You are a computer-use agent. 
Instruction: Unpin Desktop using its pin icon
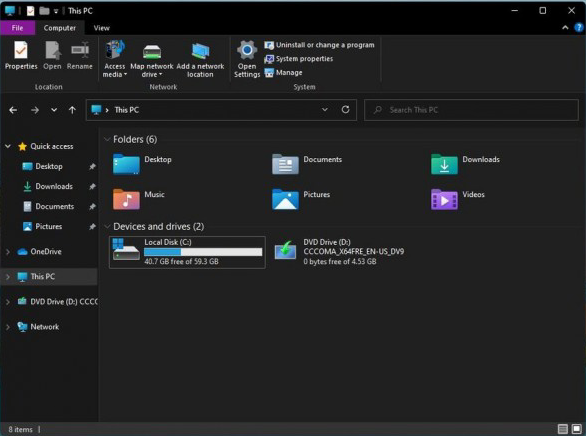[92, 167]
